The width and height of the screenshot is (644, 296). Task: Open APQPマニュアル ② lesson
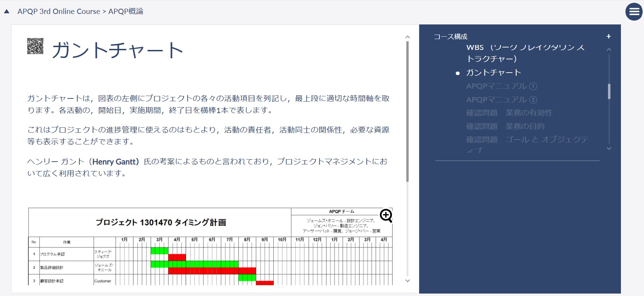501,100
